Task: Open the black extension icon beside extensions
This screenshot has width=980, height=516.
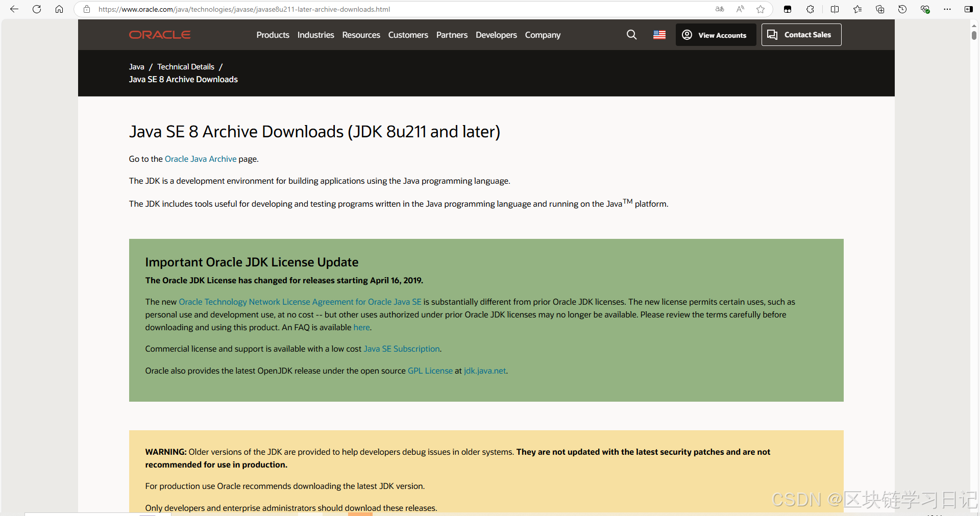Action: 788,9
